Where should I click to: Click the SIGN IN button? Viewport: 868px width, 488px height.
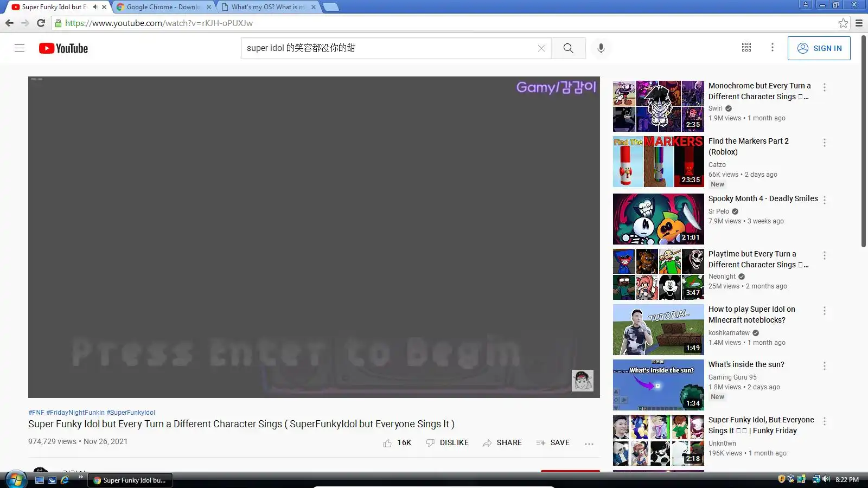click(819, 48)
